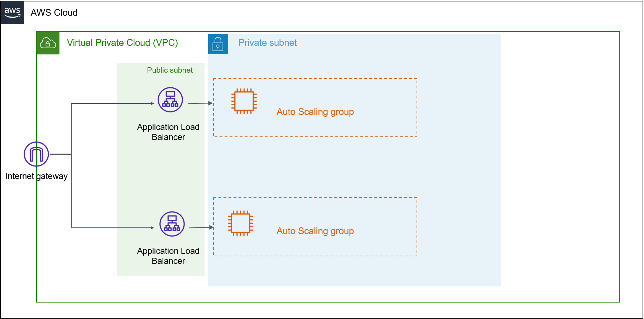Click the 'Virtual Private Cloud (VPC)' label
The width and height of the screenshot is (644, 319).
coord(122,43)
